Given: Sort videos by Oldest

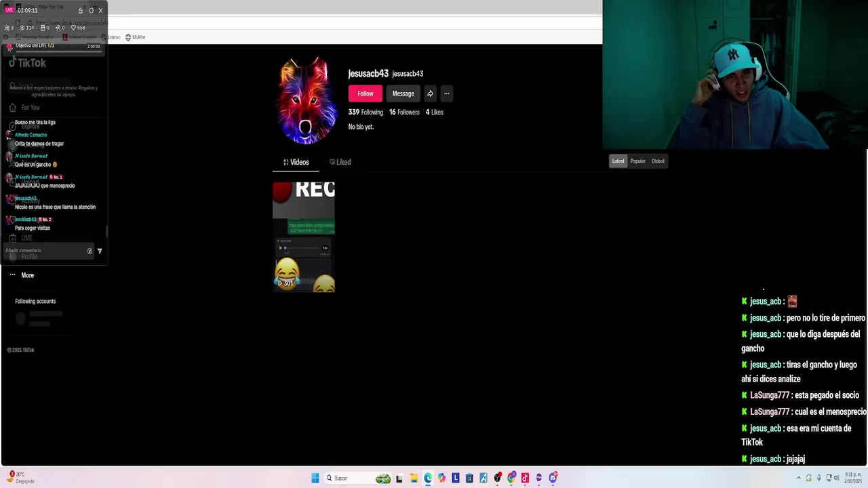Looking at the screenshot, I should pos(658,161).
